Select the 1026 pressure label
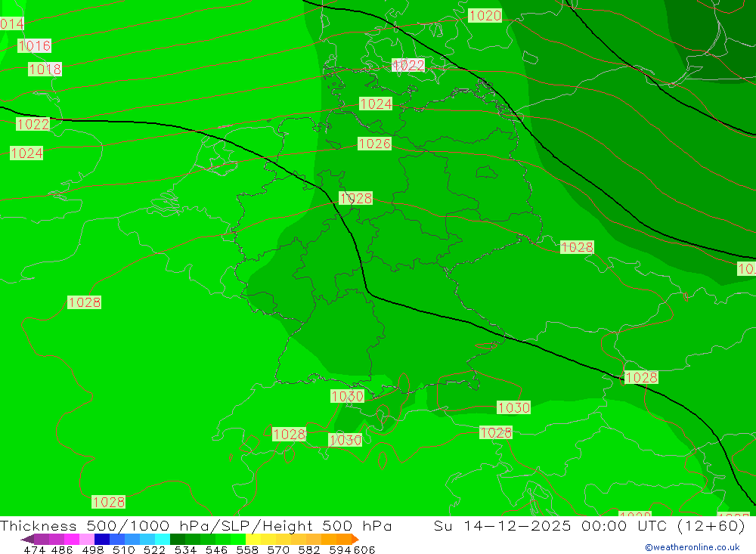The image size is (756, 554). (374, 144)
